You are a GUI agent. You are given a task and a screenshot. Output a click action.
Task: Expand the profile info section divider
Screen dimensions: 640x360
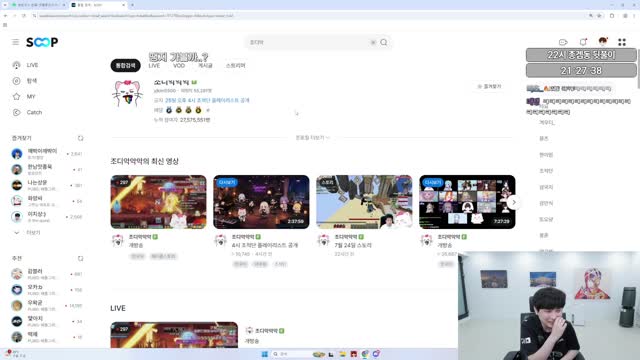pos(312,138)
